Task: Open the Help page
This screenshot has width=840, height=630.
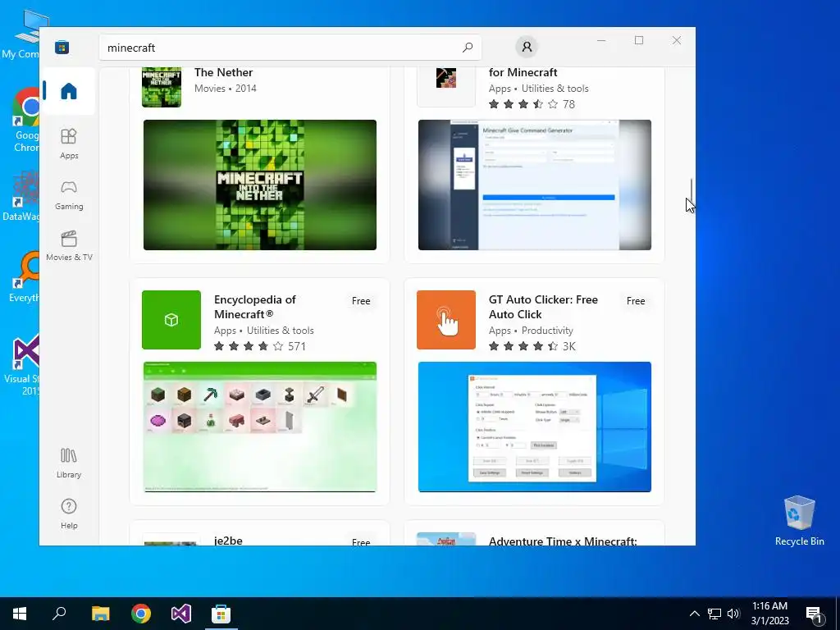Action: coord(69,514)
